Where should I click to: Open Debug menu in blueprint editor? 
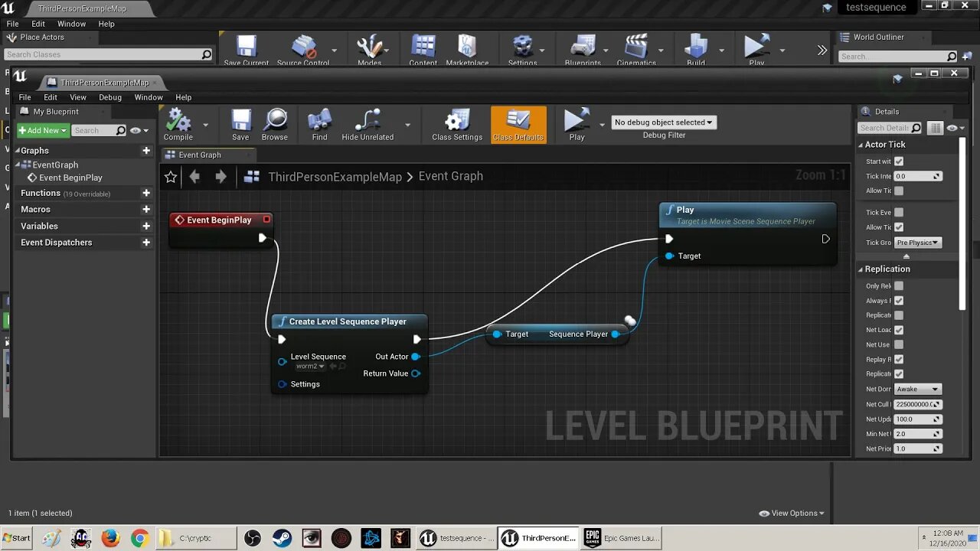coord(110,97)
